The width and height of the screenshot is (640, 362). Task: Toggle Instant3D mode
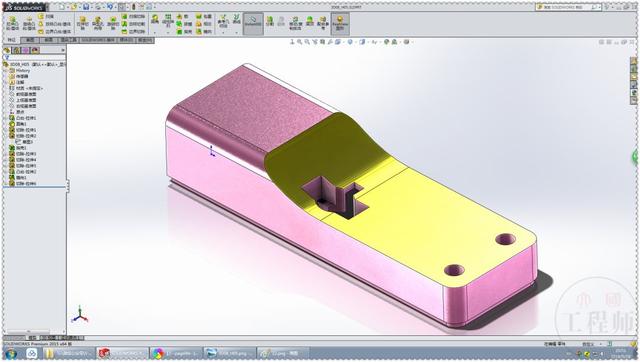[253, 24]
